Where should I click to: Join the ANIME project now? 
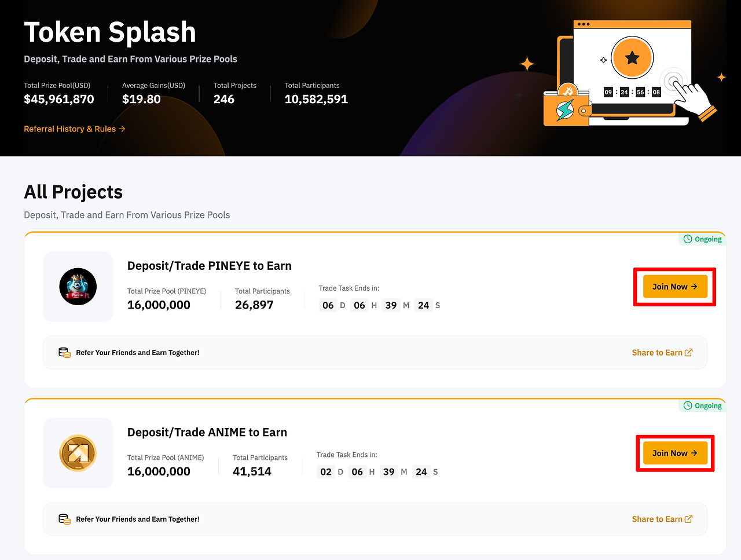point(675,453)
